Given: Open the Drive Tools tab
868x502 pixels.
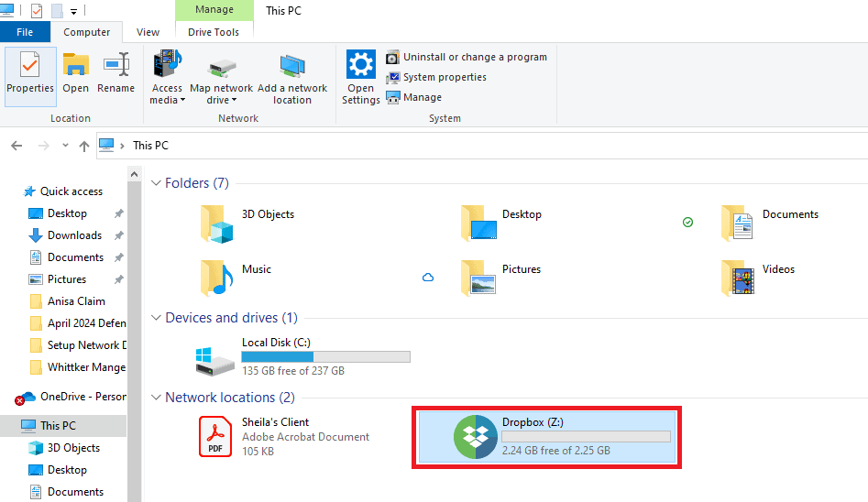Looking at the screenshot, I should 214,32.
